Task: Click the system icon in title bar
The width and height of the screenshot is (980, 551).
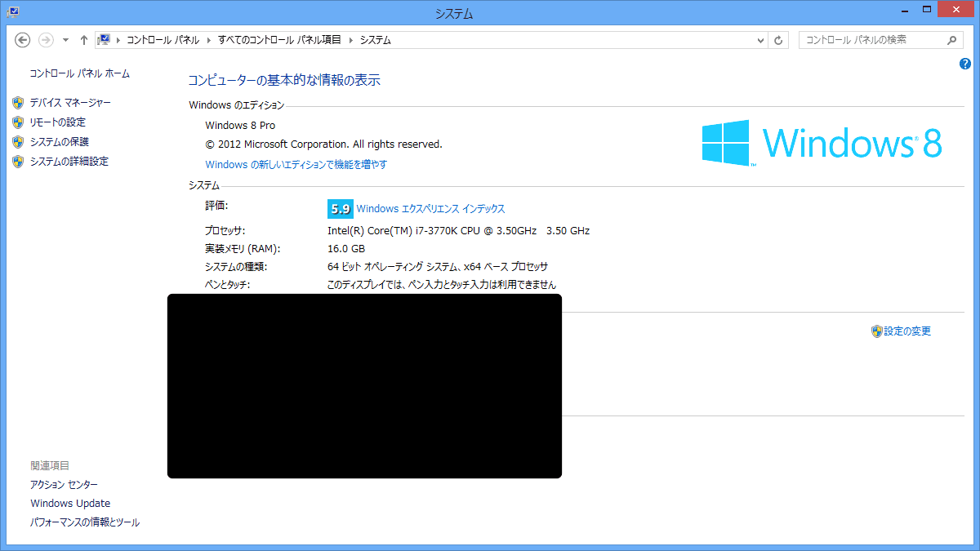Action: [14, 11]
